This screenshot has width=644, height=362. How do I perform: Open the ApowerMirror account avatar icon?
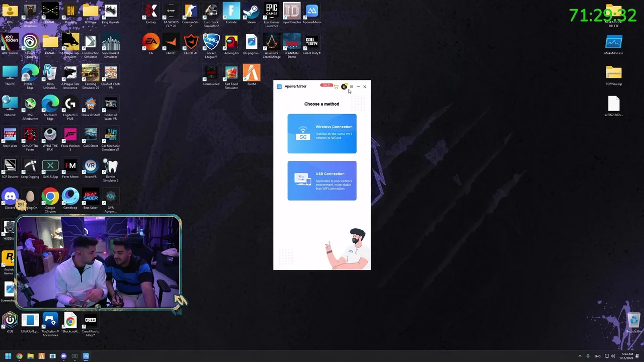(x=344, y=86)
